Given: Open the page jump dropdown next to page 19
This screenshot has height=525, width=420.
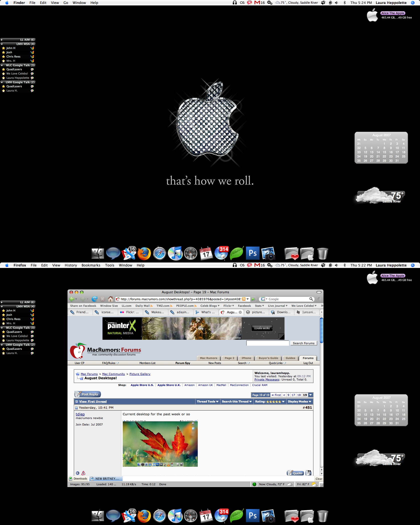Looking at the screenshot, I should [x=310, y=395].
